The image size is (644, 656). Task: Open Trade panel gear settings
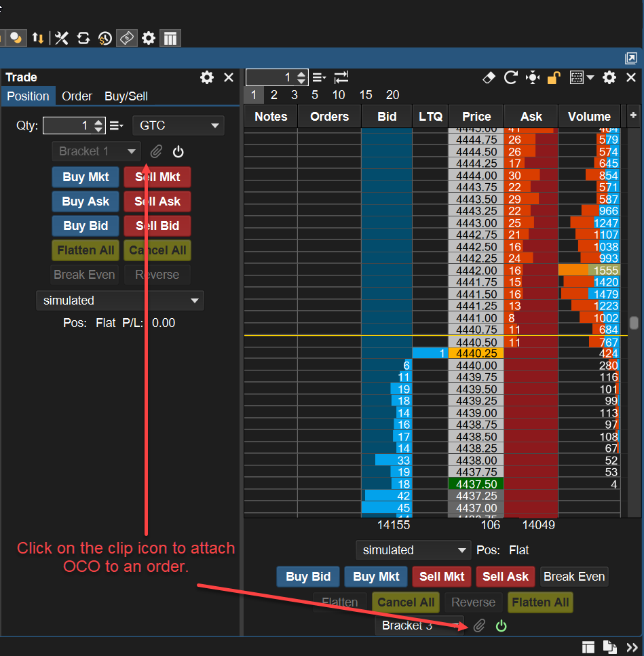[x=207, y=77]
